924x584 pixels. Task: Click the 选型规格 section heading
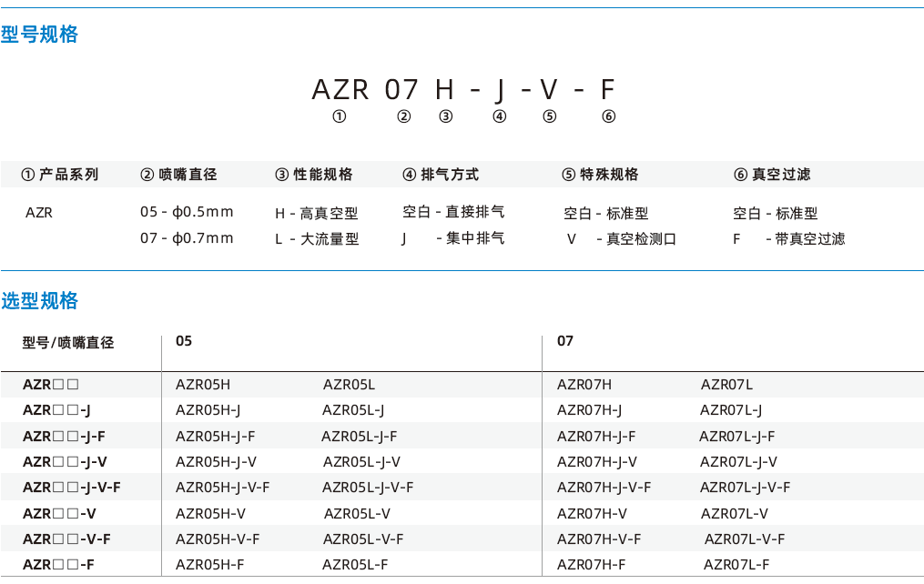tap(39, 301)
